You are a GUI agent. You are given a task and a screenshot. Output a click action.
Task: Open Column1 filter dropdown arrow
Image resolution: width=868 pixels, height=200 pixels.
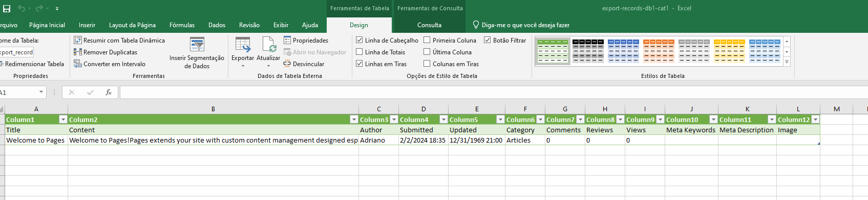pos(63,119)
